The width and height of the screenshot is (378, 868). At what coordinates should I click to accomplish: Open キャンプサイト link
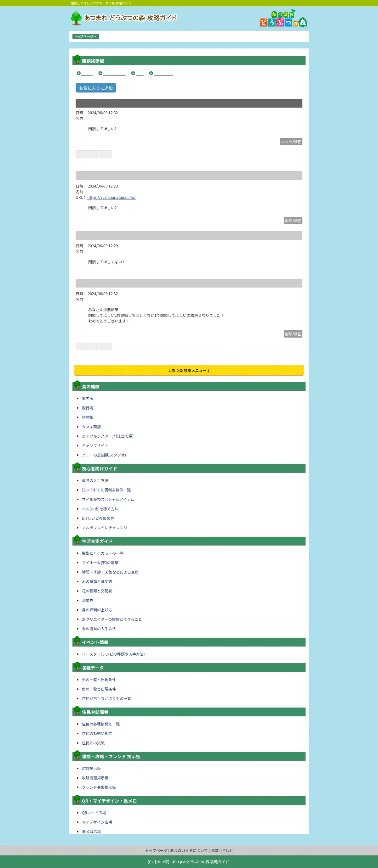[x=95, y=446]
